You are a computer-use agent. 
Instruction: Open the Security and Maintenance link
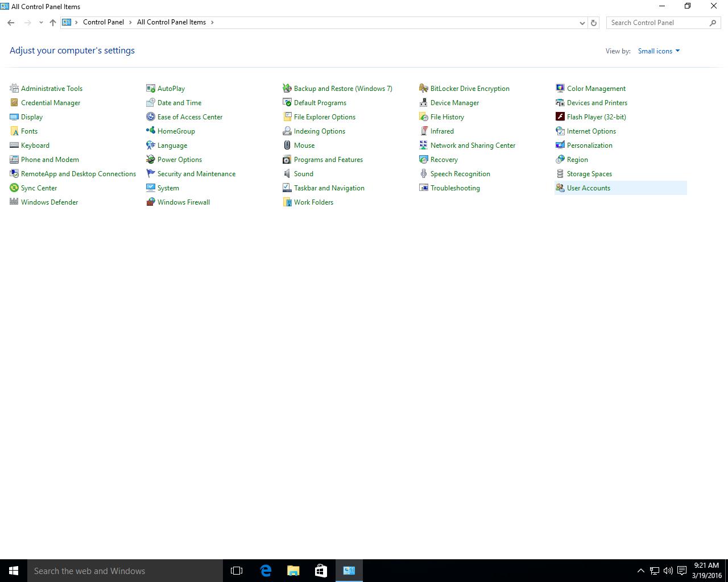[196, 174]
